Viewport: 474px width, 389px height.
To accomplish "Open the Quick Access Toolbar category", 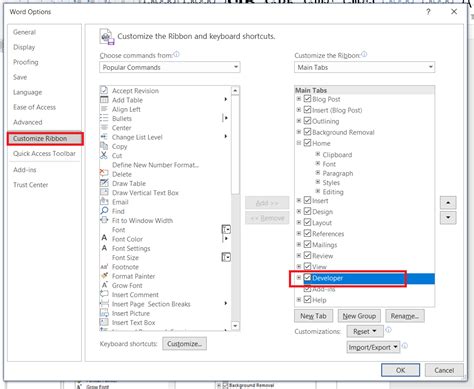I will [44, 153].
